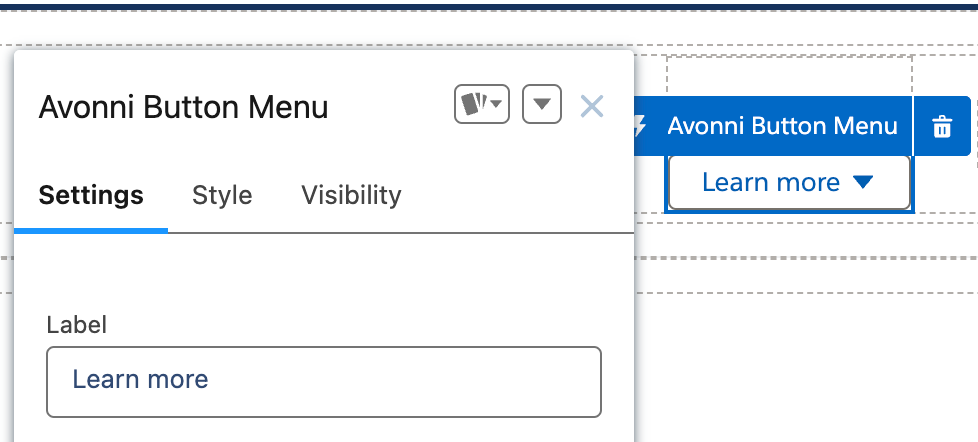Click into the Label text field
Image resolution: width=978 pixels, height=442 pixels.
coord(323,381)
